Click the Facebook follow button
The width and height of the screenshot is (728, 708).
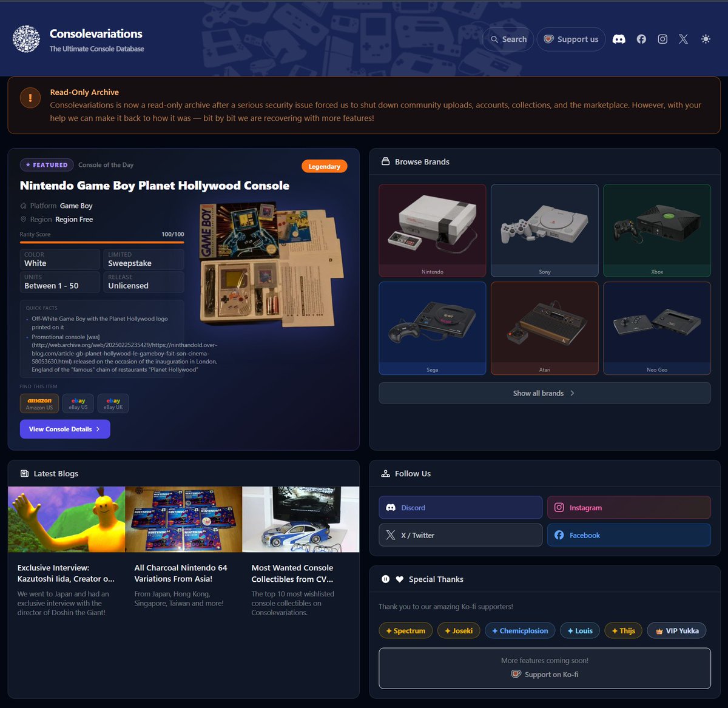coord(629,535)
